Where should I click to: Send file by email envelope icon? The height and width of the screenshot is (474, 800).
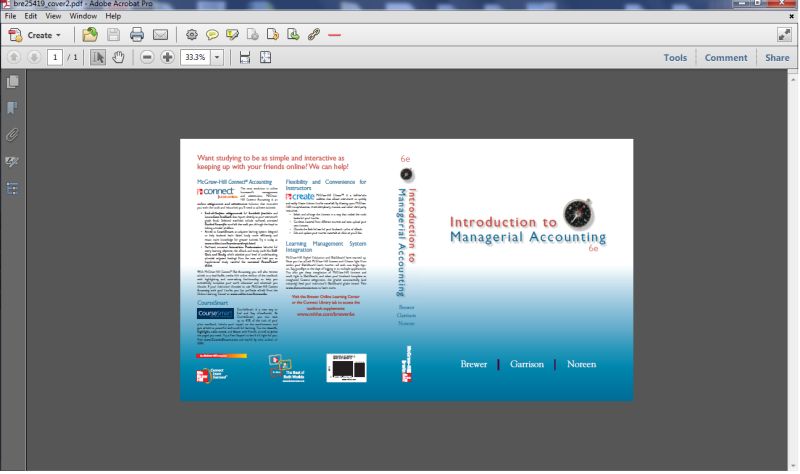pos(160,35)
